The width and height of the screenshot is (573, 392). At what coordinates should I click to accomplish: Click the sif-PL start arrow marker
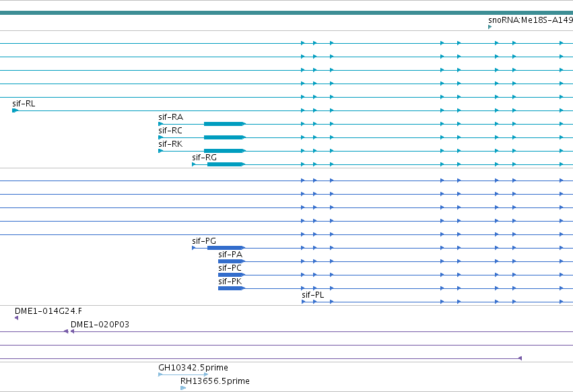(x=303, y=302)
